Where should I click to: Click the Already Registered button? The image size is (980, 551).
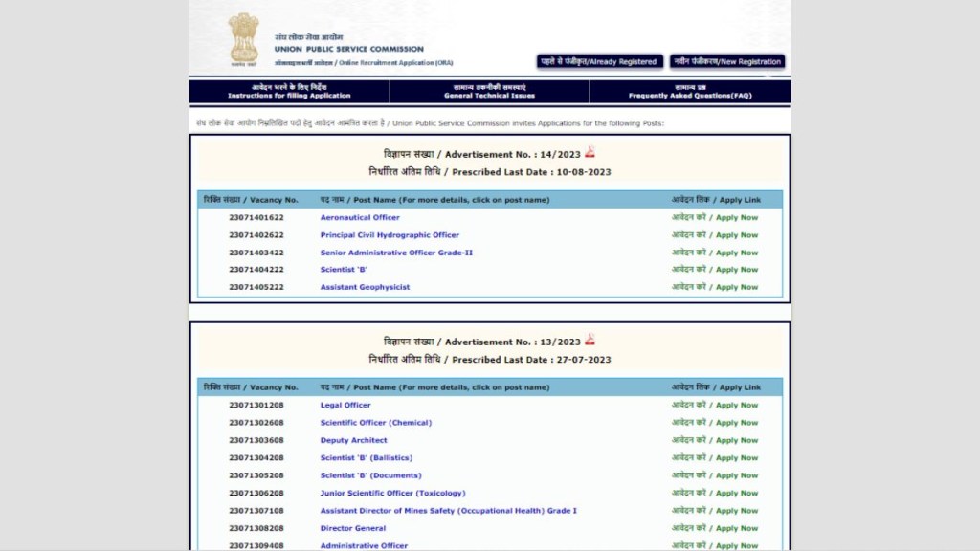click(599, 61)
